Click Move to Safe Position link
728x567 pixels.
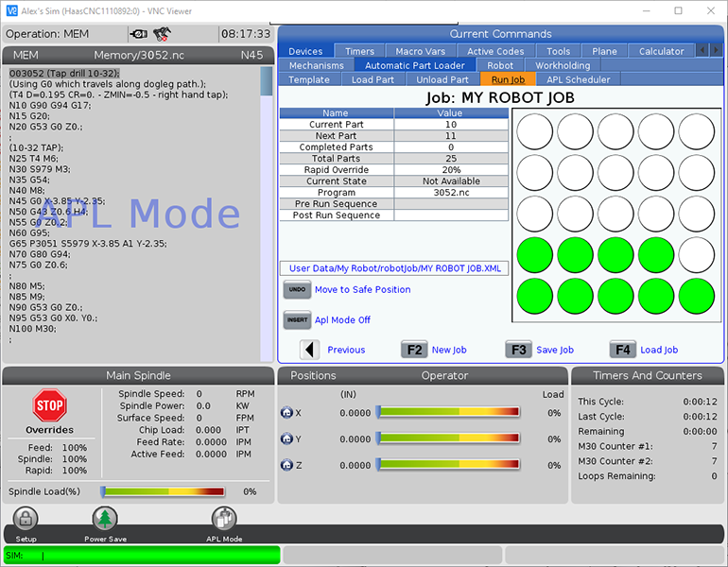click(x=362, y=289)
